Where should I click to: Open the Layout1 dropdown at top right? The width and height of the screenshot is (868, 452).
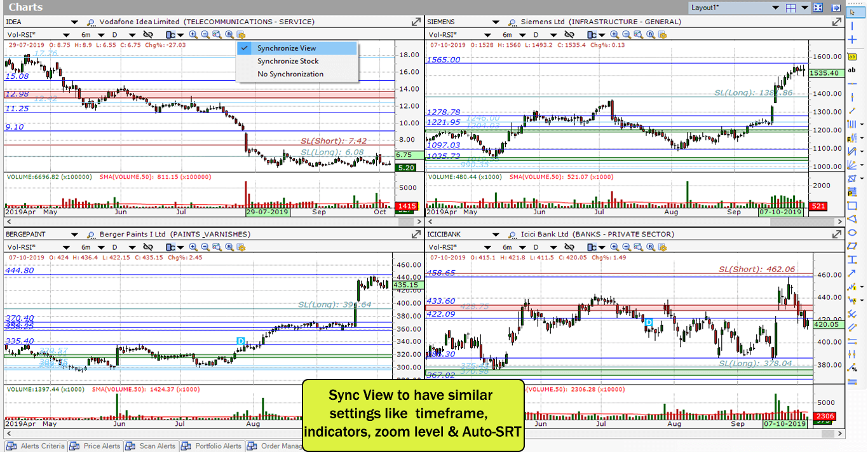click(x=776, y=8)
